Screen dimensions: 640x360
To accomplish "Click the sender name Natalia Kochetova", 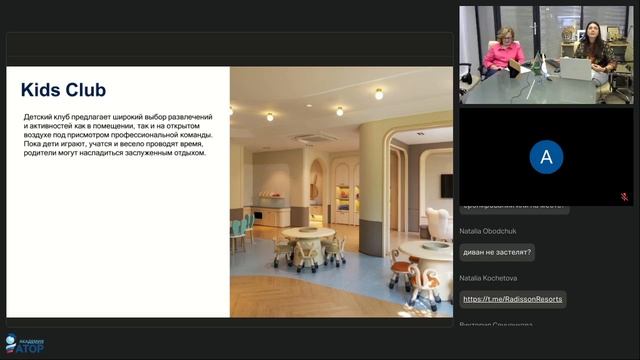I will tap(488, 278).
